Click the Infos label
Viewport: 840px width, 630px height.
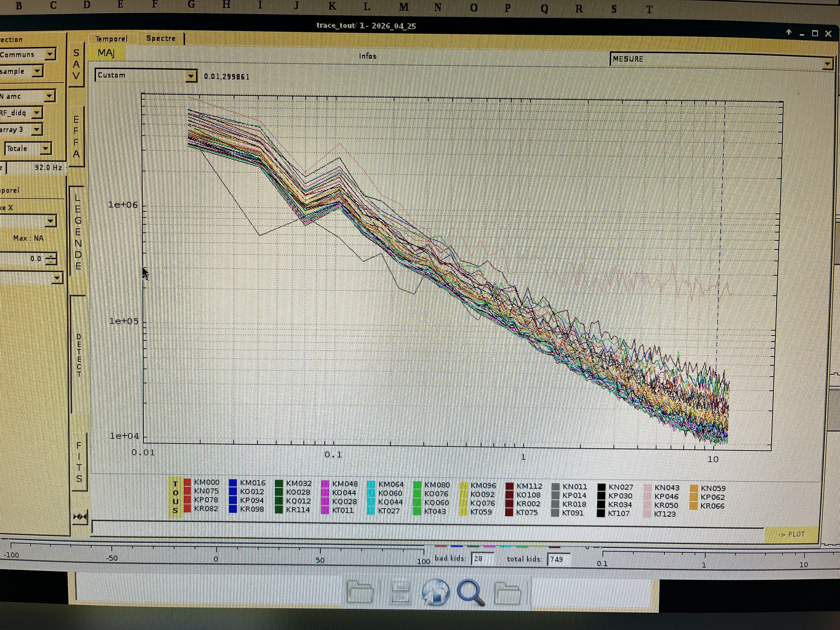click(367, 56)
